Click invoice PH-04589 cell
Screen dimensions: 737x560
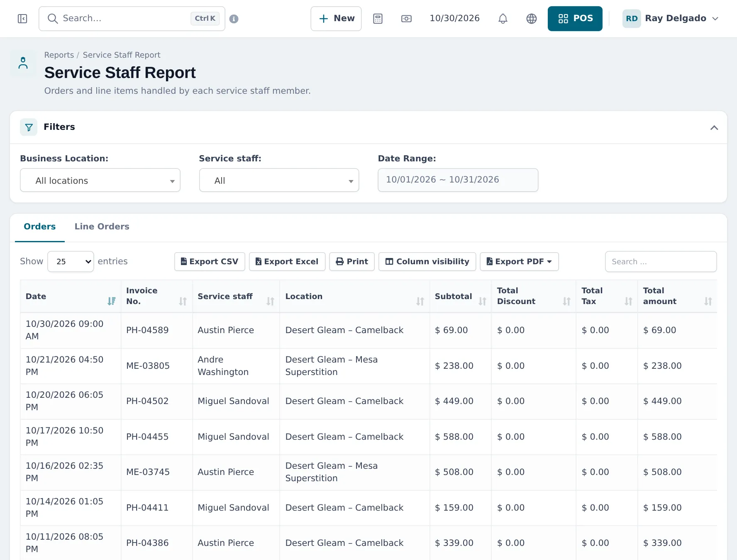[x=156, y=330]
